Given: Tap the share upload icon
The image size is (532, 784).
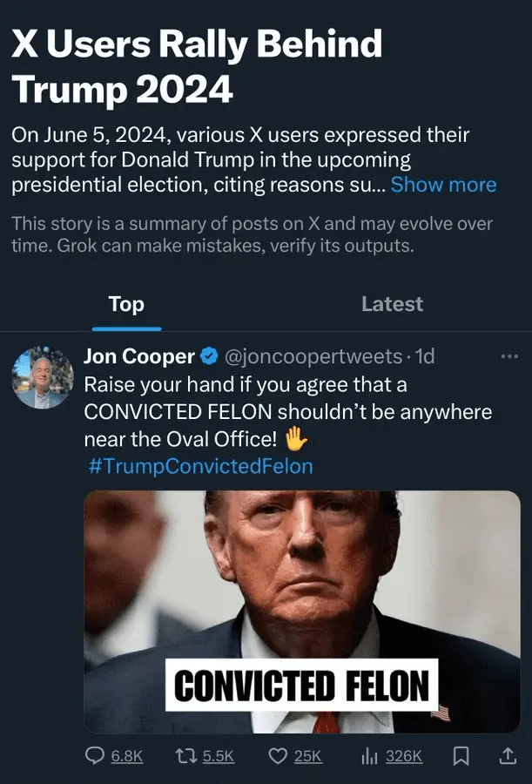Looking at the screenshot, I should pos(507,756).
